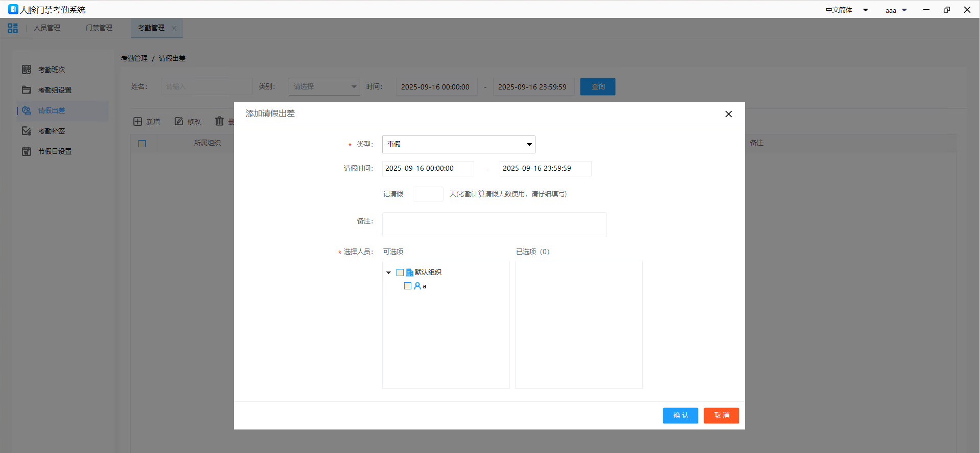Click the grid home icon in the top bar

click(x=13, y=28)
